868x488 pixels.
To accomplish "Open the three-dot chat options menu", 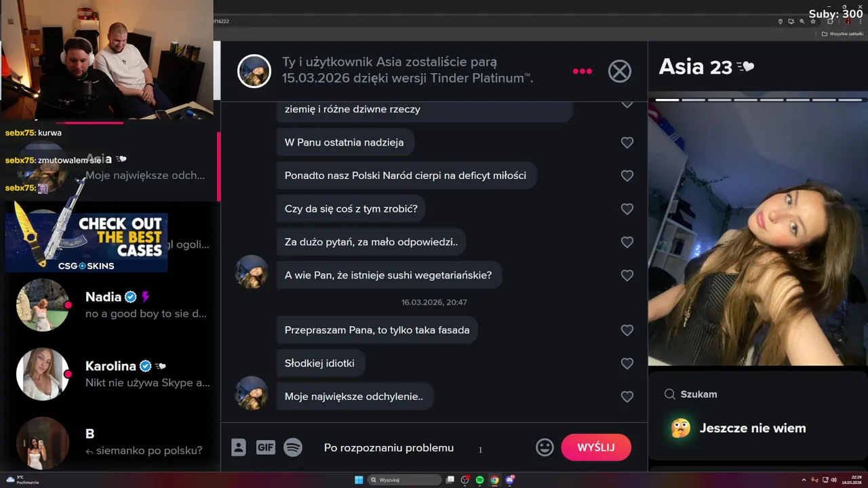I will coord(583,71).
